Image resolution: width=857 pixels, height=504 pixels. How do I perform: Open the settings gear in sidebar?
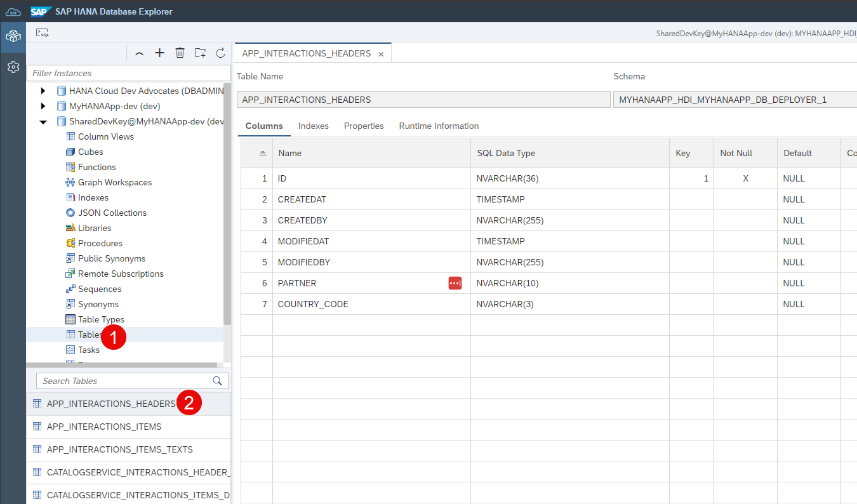tap(13, 67)
